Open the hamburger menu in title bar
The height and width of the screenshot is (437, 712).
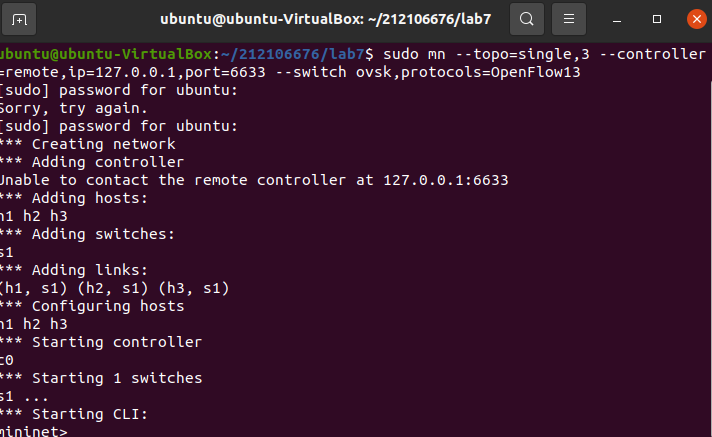click(x=569, y=19)
